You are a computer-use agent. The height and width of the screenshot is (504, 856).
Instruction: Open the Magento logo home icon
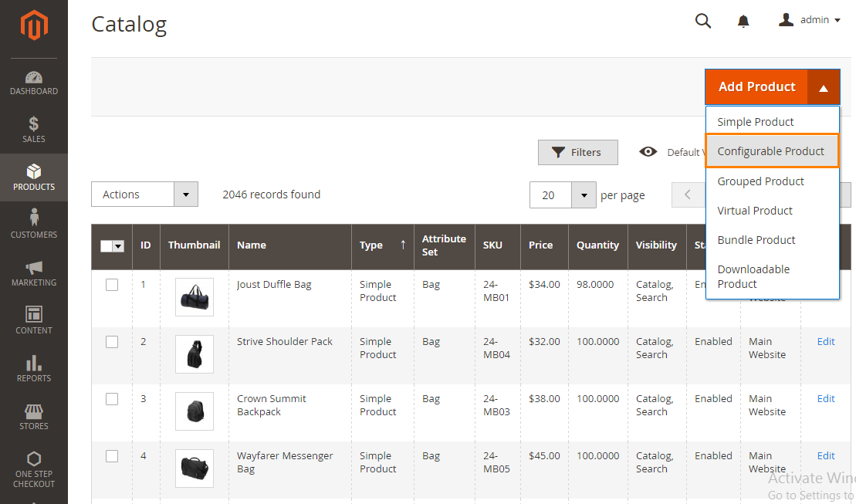pos(34,25)
